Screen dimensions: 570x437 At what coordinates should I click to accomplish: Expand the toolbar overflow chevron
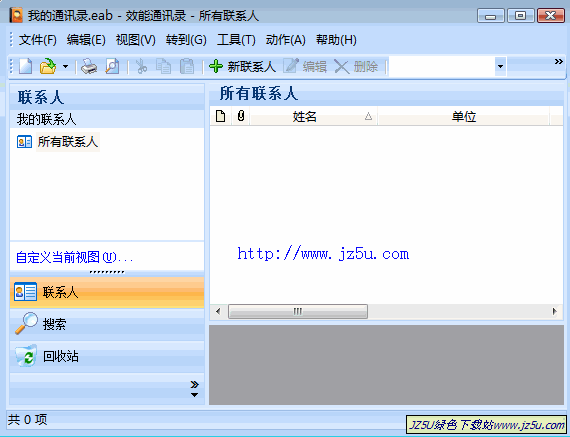tap(558, 62)
